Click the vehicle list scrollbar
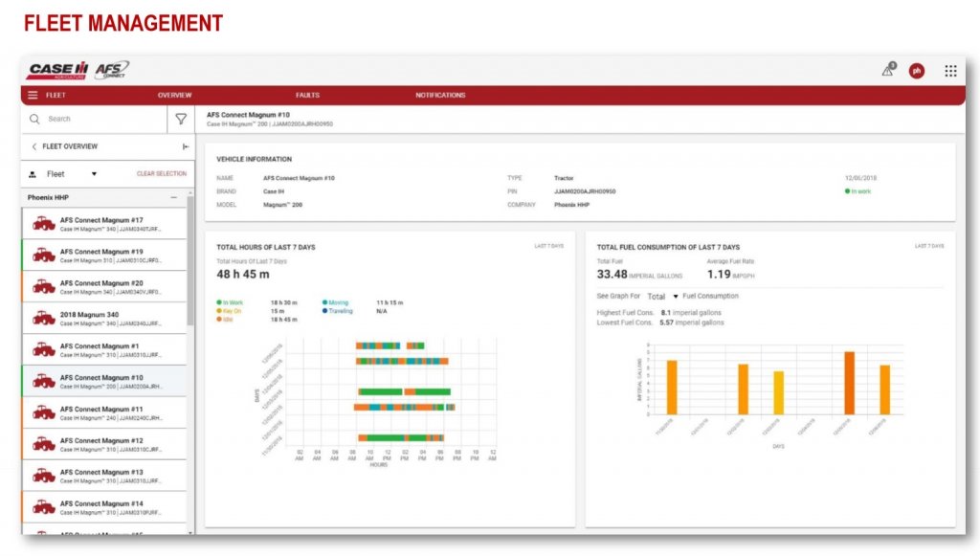 (190, 261)
